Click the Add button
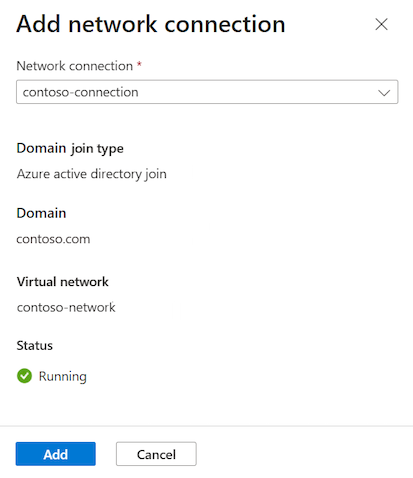The width and height of the screenshot is (413, 478). point(56,454)
